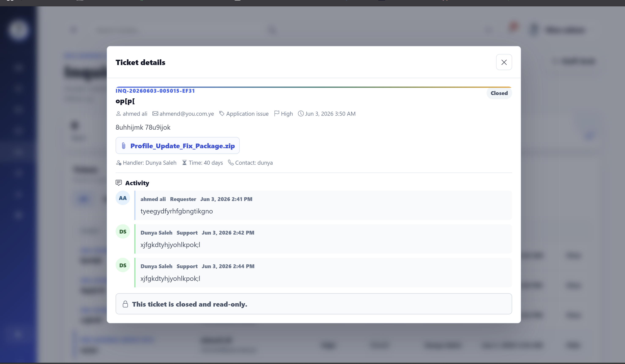The width and height of the screenshot is (625, 364).
Task: Select email ahmend@you.com.ye
Action: tap(186, 114)
